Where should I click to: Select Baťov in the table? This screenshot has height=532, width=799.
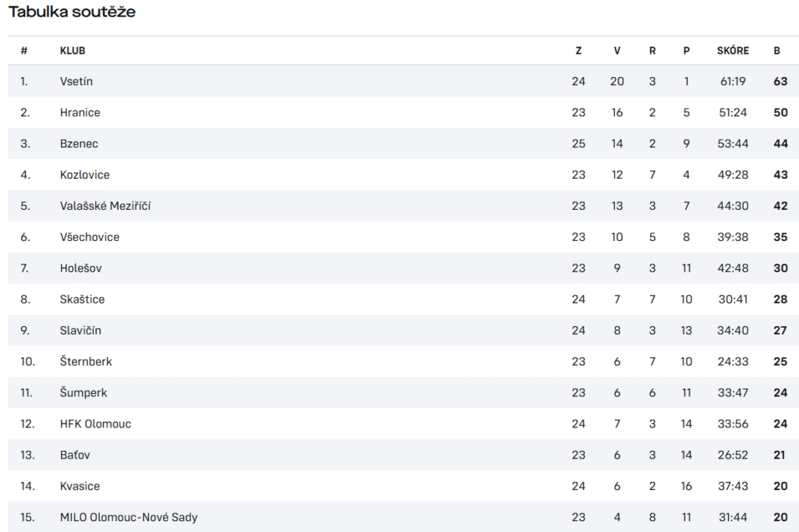pos(75,455)
